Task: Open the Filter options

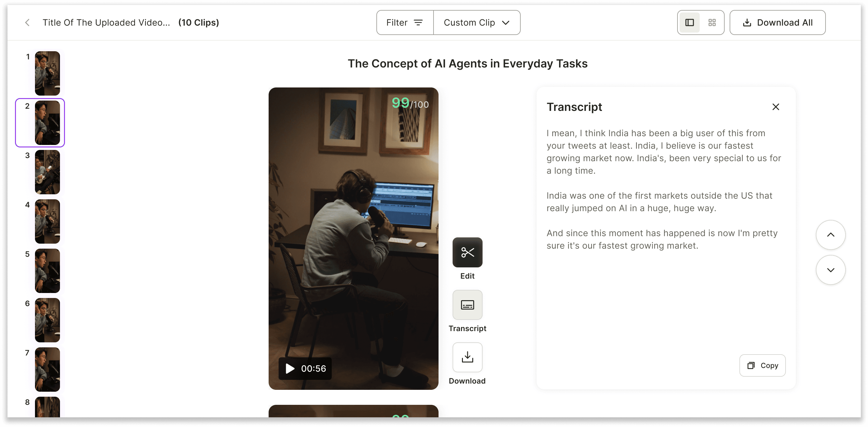Action: point(405,22)
